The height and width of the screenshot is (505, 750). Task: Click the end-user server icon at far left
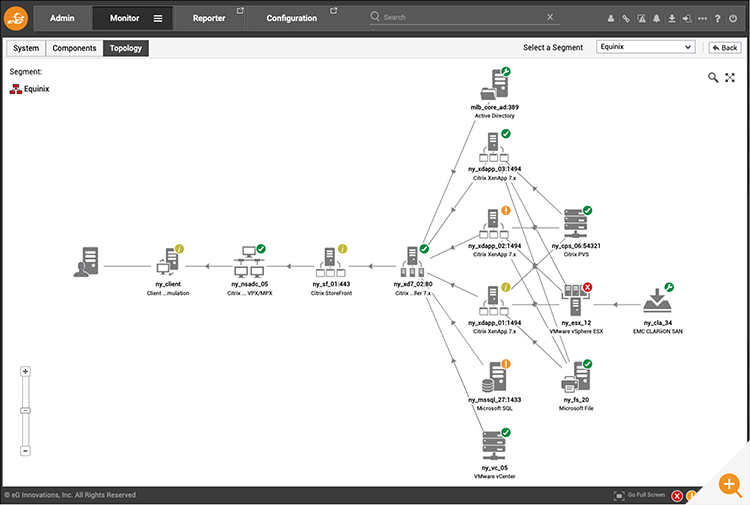(86, 262)
